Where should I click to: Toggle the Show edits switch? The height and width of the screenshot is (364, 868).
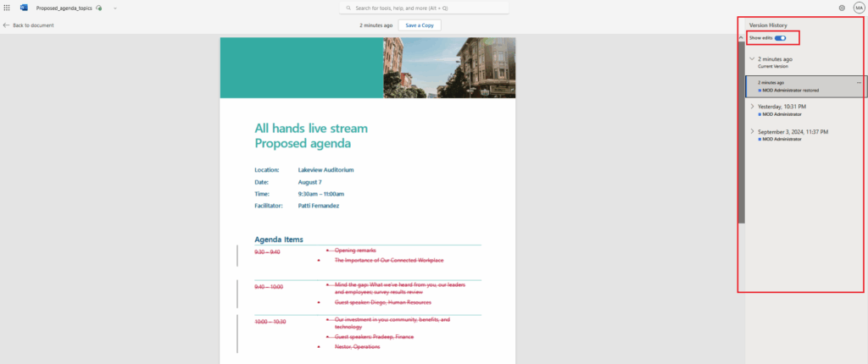(780, 37)
